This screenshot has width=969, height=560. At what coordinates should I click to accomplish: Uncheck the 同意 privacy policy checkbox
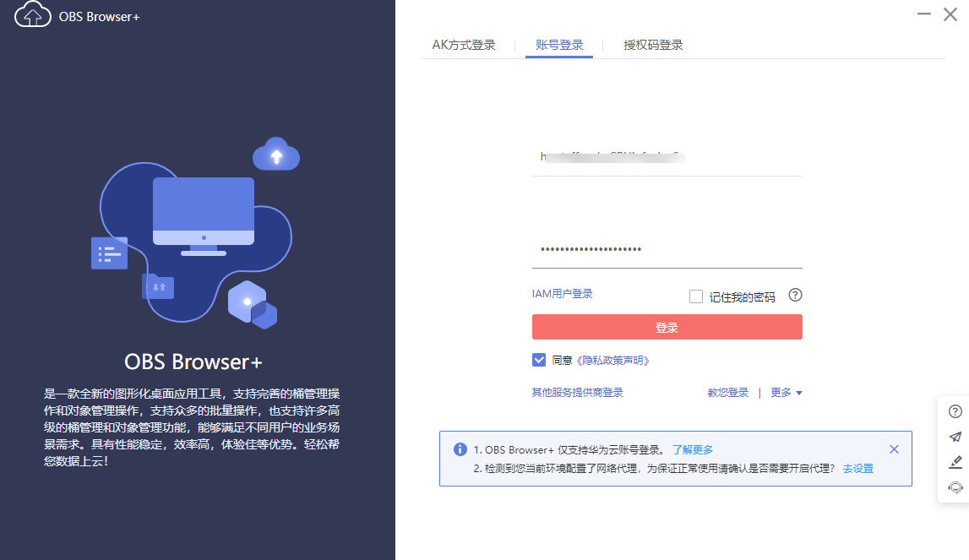pos(539,360)
